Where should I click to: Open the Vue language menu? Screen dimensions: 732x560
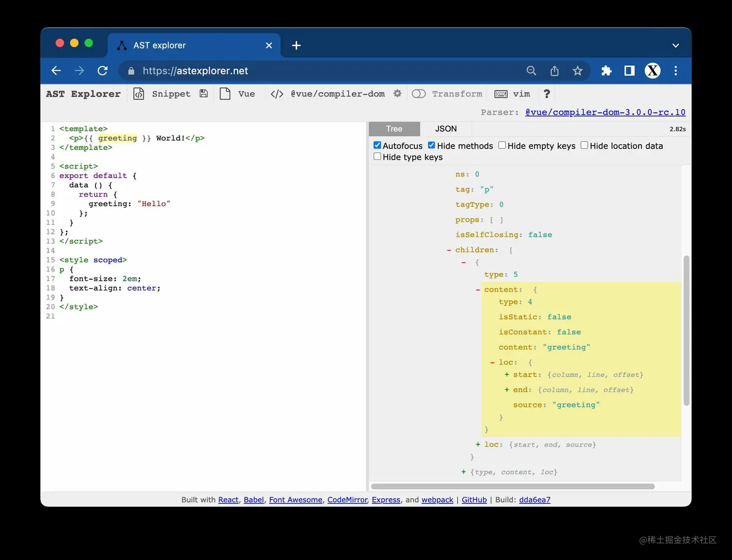click(x=246, y=94)
